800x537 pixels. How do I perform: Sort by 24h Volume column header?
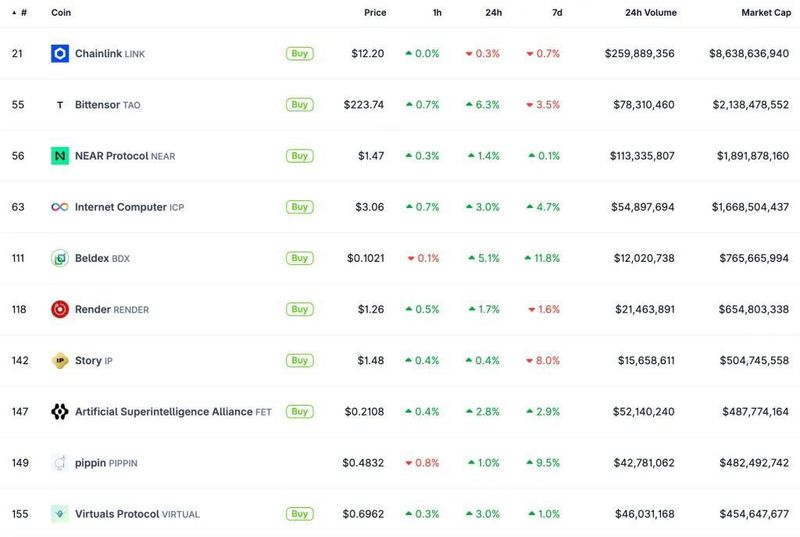point(650,13)
